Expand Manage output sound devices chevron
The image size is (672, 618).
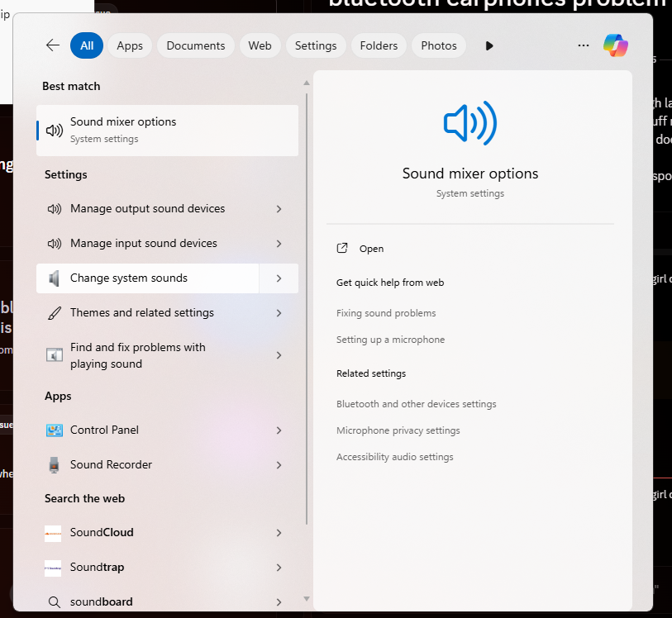[279, 209]
